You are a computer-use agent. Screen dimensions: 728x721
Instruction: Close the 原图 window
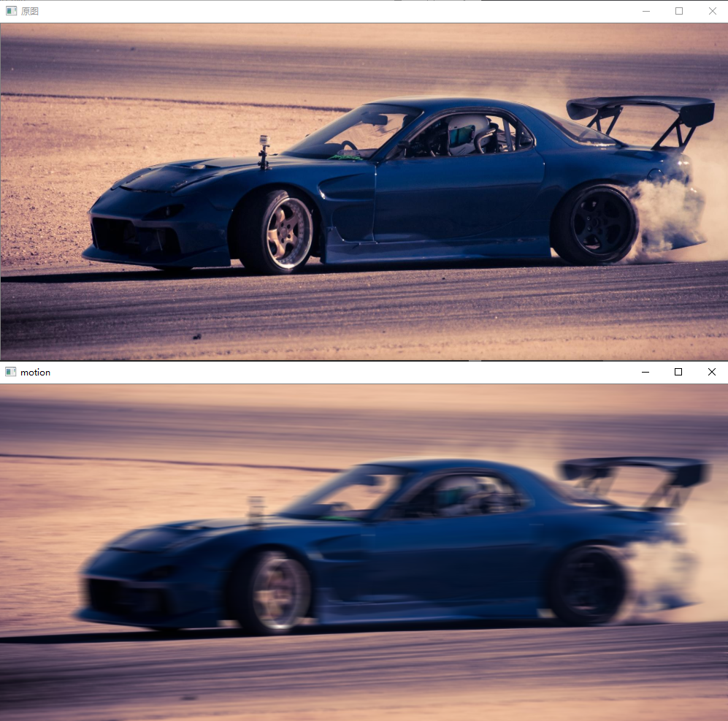712,11
